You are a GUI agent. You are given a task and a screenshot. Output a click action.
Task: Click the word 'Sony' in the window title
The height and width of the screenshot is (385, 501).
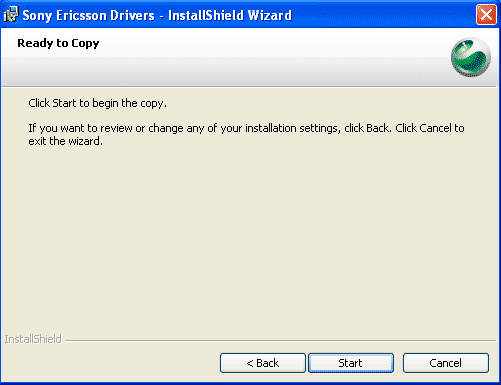37,16
